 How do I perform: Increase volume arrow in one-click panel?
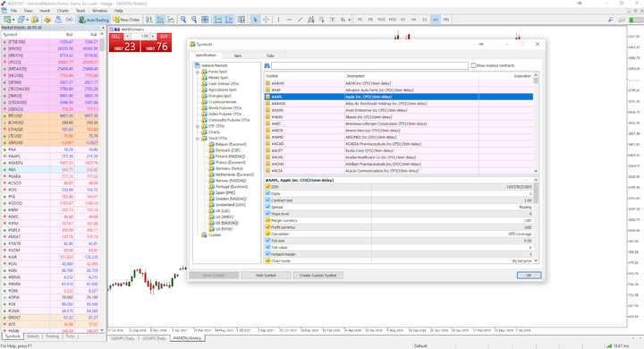153,37
